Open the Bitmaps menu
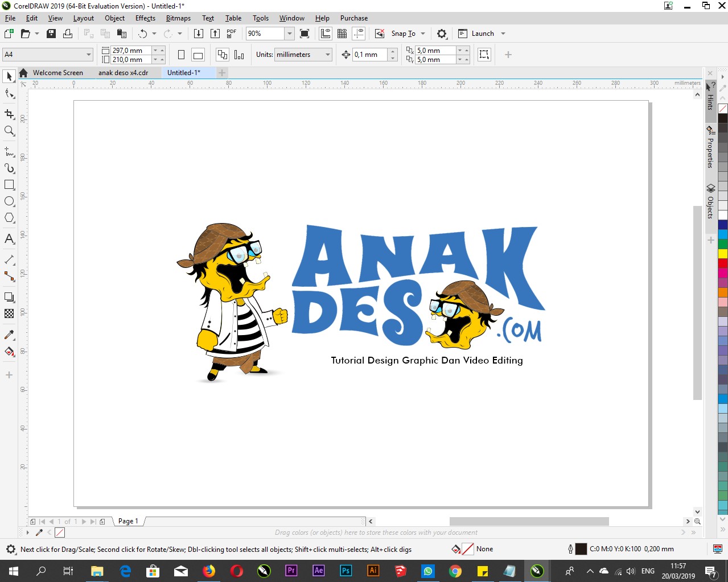This screenshot has height=582, width=728. point(178,18)
